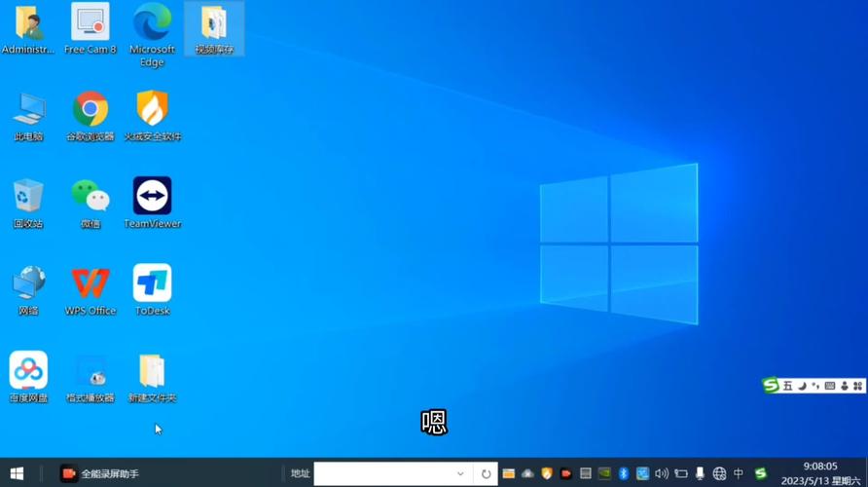The width and height of the screenshot is (868, 487).
Task: Open the 回收站 recycle bin icon
Action: coord(28,204)
